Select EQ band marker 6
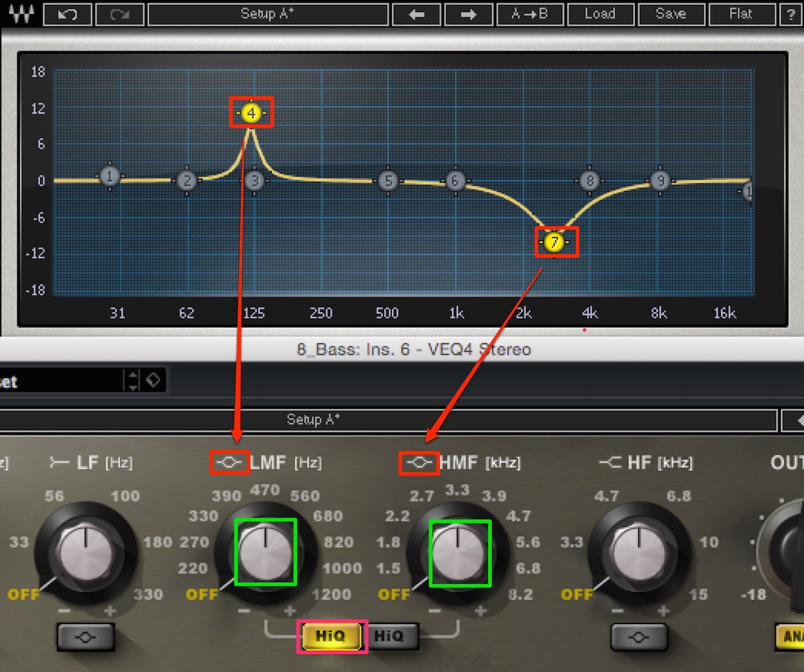 [x=456, y=181]
